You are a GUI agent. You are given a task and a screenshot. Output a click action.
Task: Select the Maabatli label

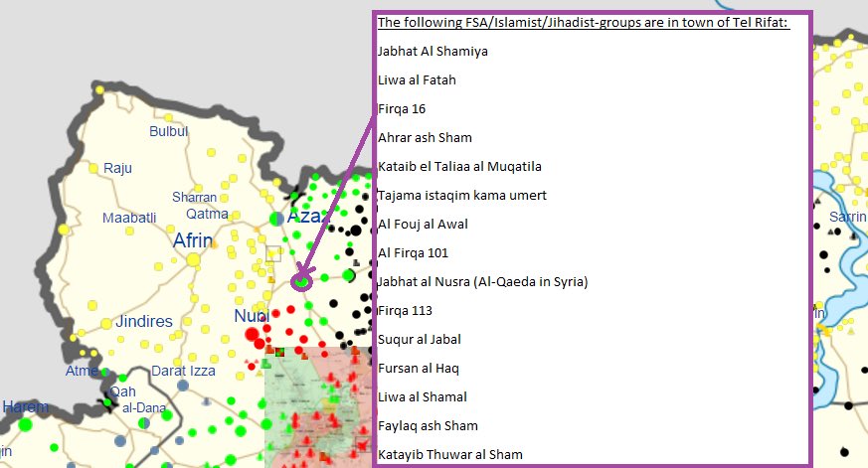pyautogui.click(x=129, y=218)
